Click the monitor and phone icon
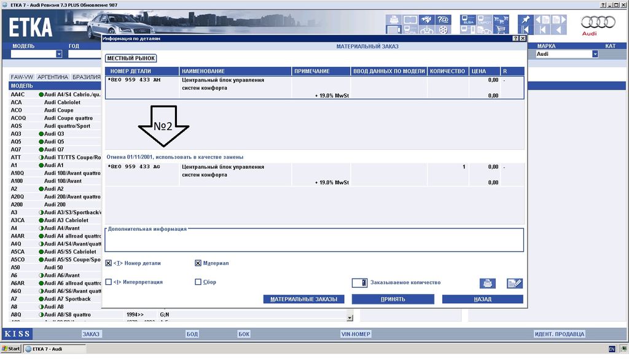This screenshot has width=629, height=364. pos(468,29)
